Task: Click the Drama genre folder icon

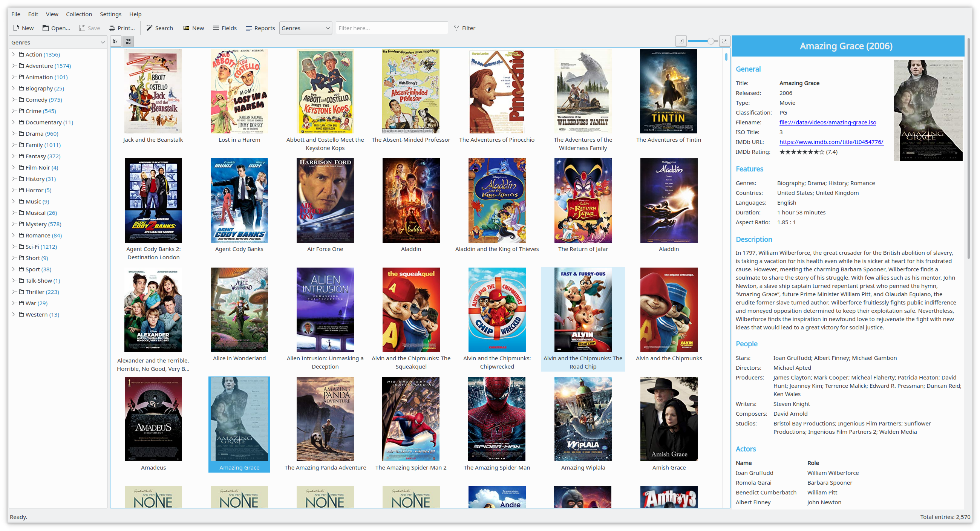Action: (x=22, y=133)
